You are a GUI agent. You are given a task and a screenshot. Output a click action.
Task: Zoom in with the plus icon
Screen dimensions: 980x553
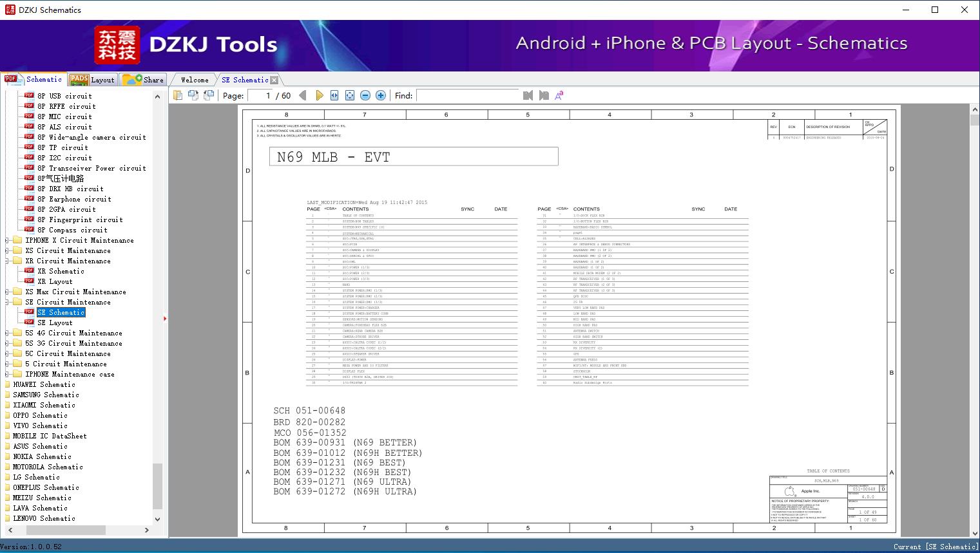tap(381, 95)
